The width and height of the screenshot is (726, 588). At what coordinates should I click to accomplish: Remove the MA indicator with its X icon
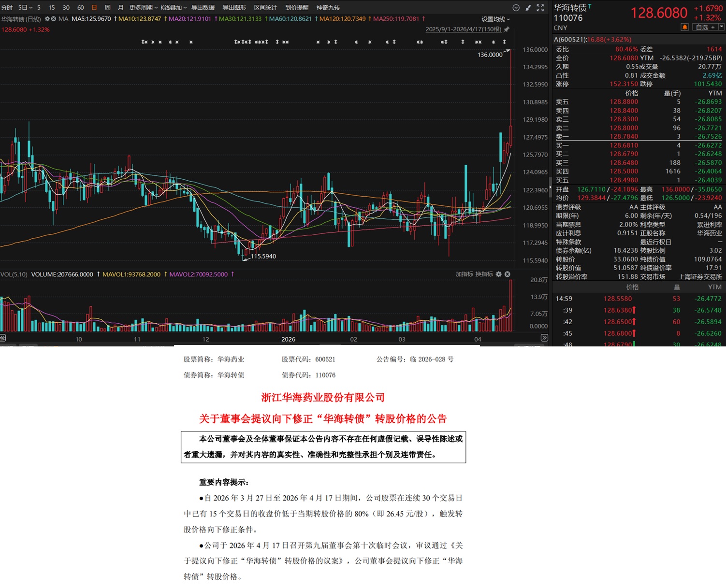coord(54,19)
